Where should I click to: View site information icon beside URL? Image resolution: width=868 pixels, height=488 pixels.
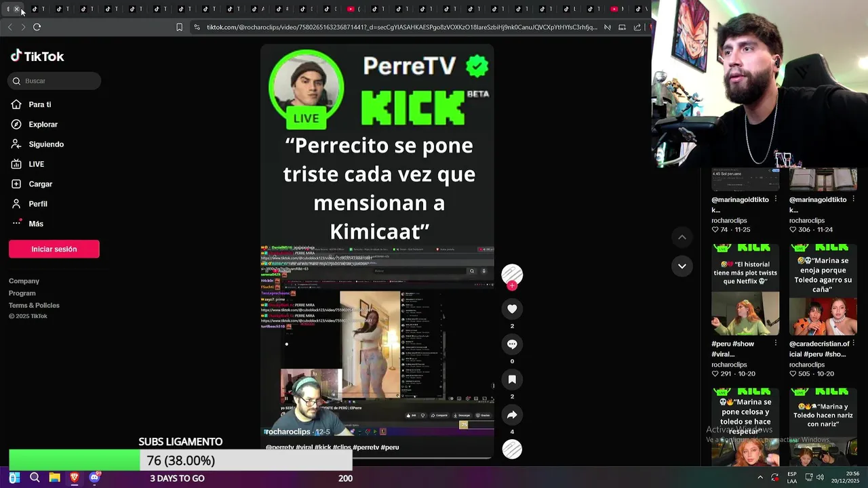point(197,27)
